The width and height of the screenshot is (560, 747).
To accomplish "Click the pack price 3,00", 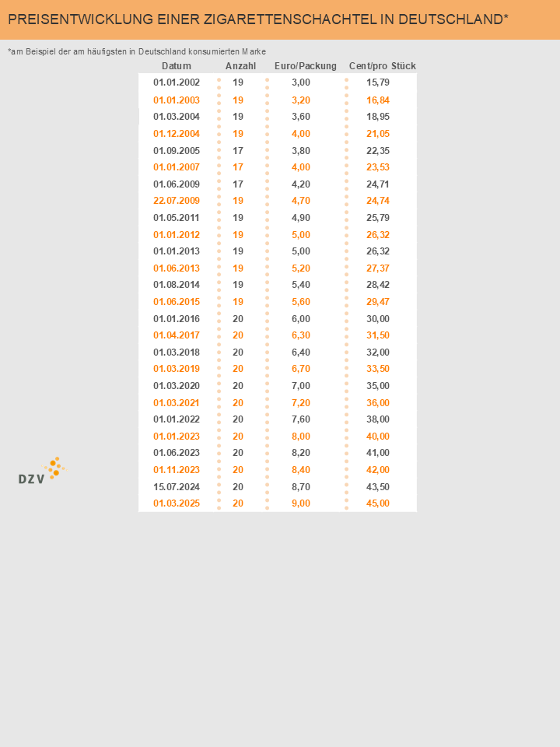I will 301,82.
